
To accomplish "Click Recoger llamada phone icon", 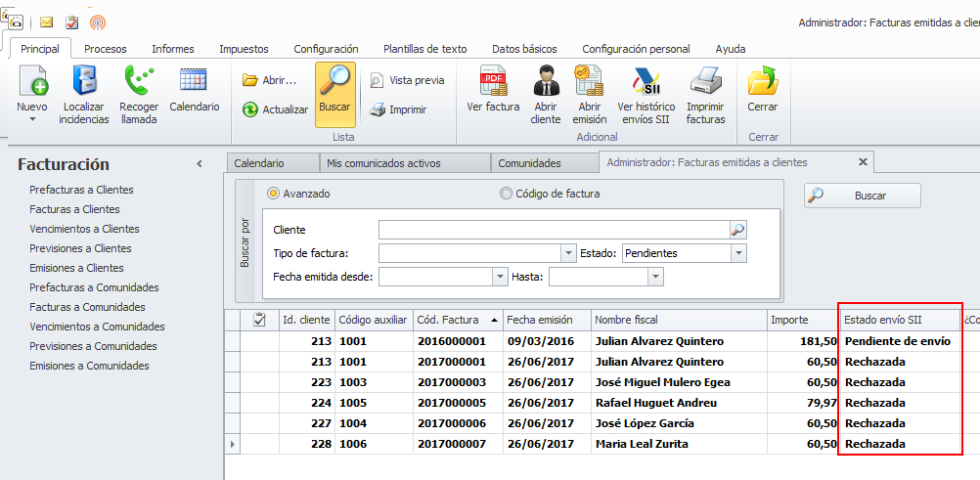I will tap(139, 81).
